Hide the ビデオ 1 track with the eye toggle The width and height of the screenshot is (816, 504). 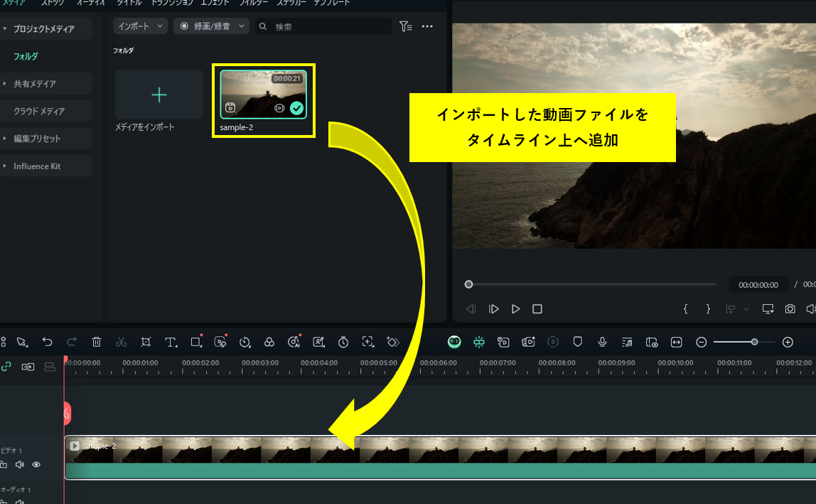(36, 464)
